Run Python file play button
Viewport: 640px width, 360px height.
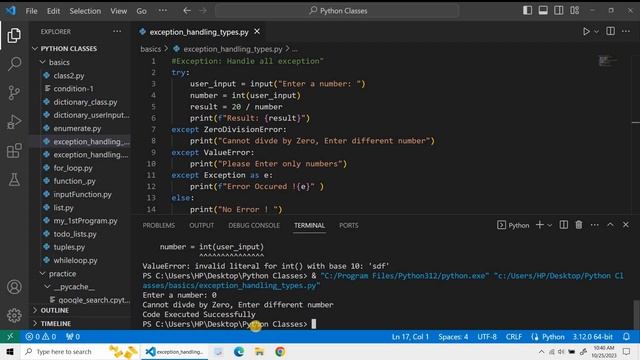586,31
